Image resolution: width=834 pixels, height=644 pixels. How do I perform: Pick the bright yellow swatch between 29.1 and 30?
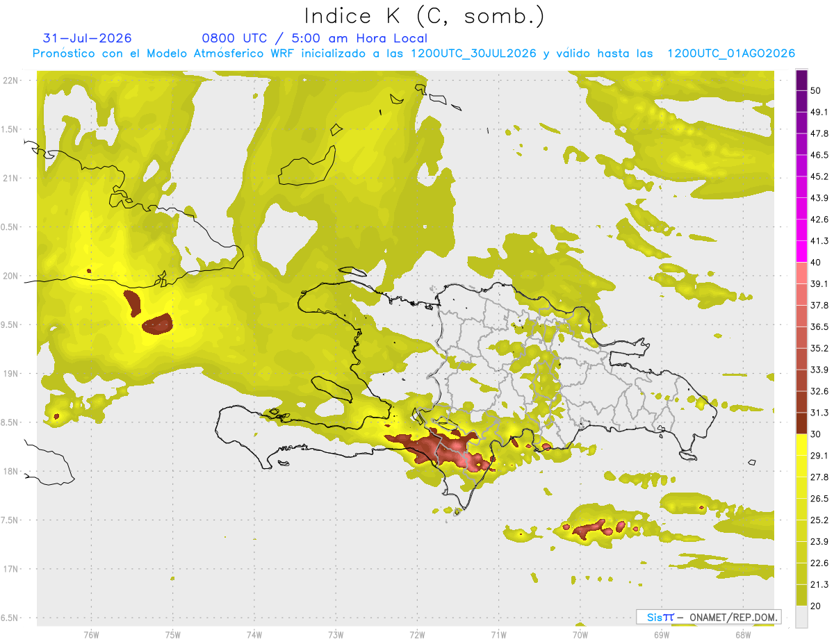click(x=801, y=445)
